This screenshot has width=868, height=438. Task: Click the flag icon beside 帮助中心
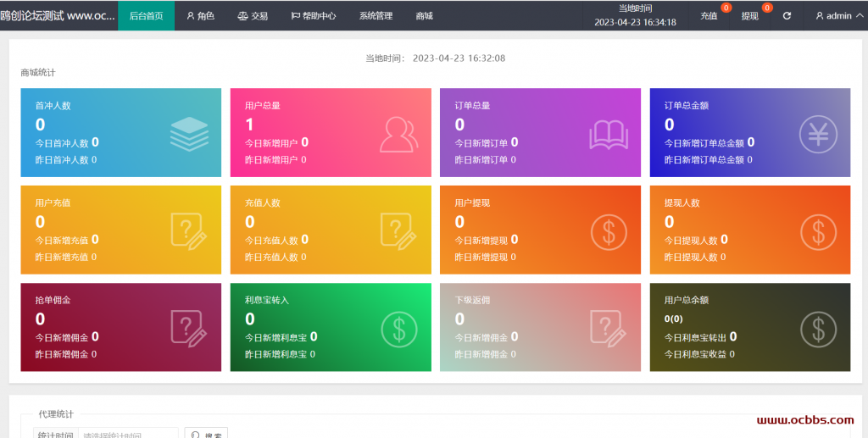point(296,16)
